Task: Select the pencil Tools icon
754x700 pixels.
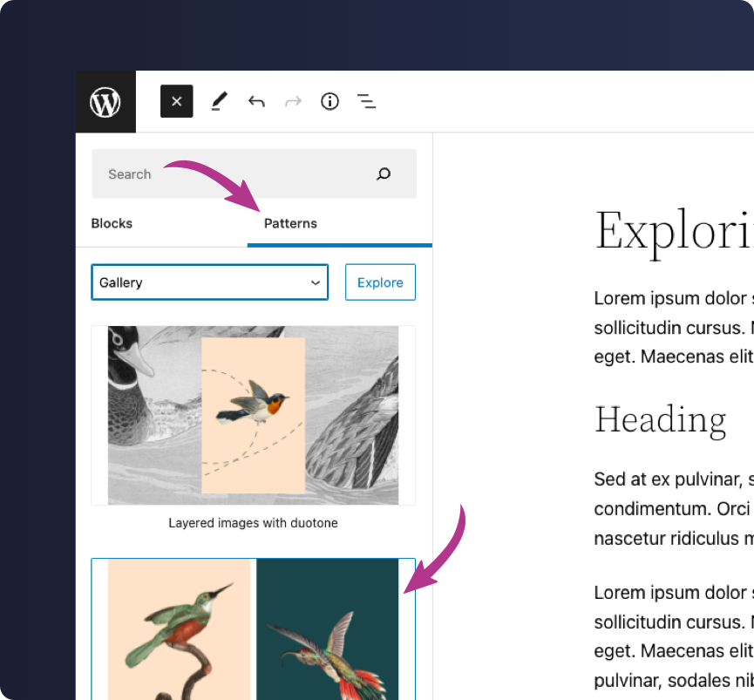Action: [219, 101]
